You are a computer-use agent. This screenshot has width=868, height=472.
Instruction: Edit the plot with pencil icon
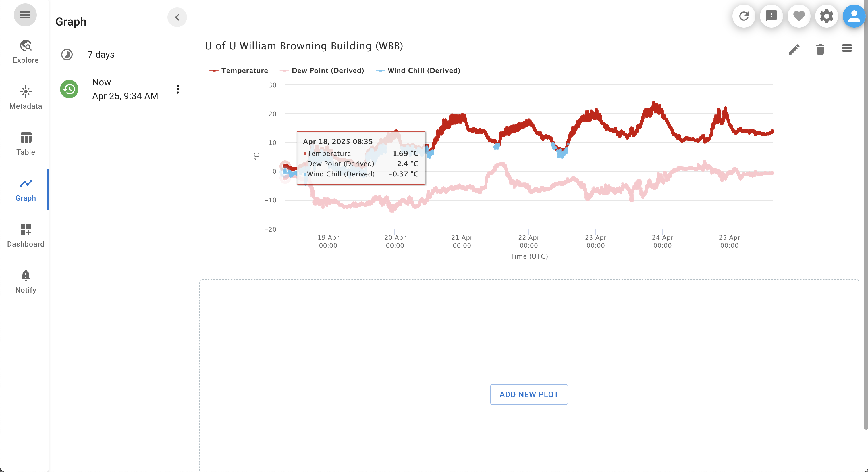(x=794, y=49)
